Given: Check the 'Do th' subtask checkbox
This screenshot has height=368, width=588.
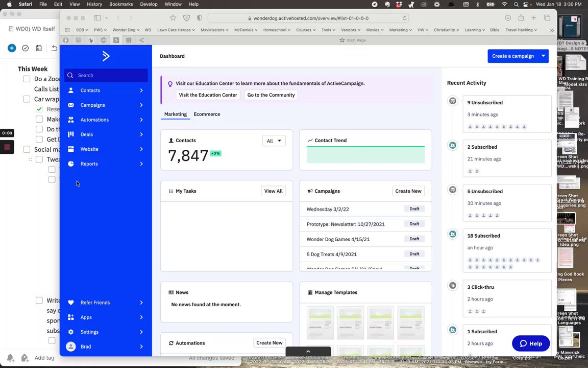Looking at the screenshot, I should [39, 129].
